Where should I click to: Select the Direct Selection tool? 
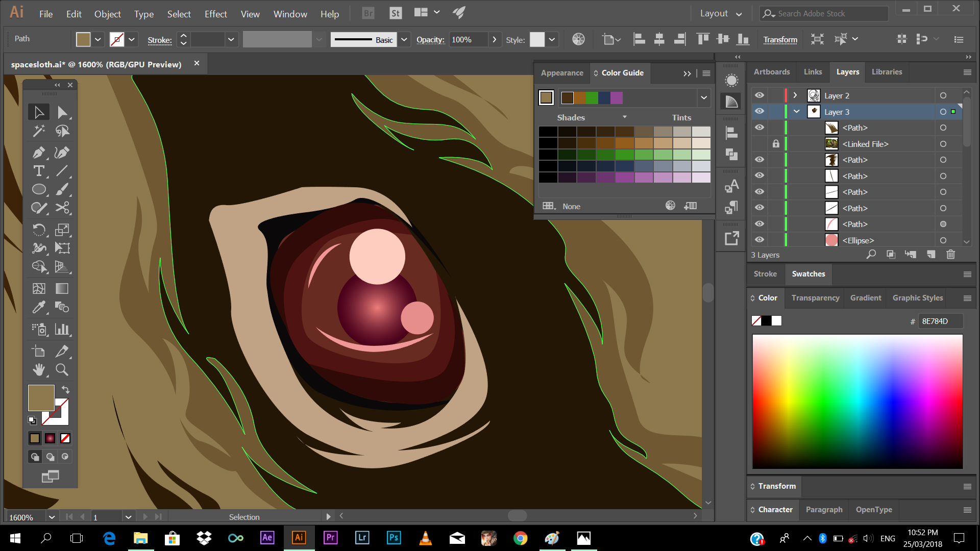(62, 112)
